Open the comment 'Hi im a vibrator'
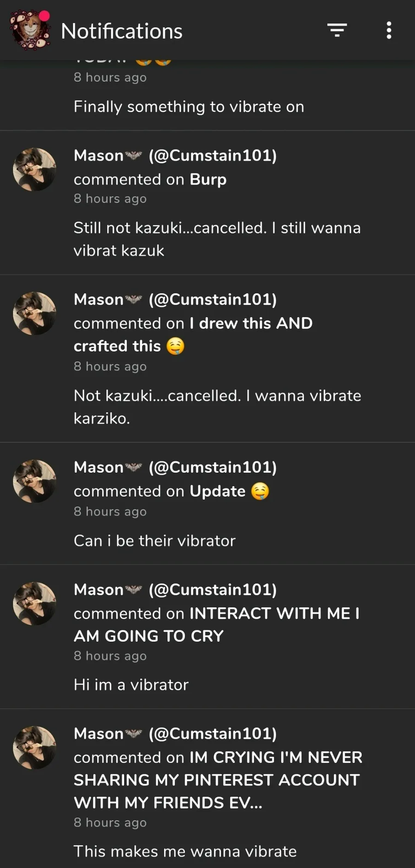Screen dimensions: 415x868 pyautogui.click(x=131, y=685)
